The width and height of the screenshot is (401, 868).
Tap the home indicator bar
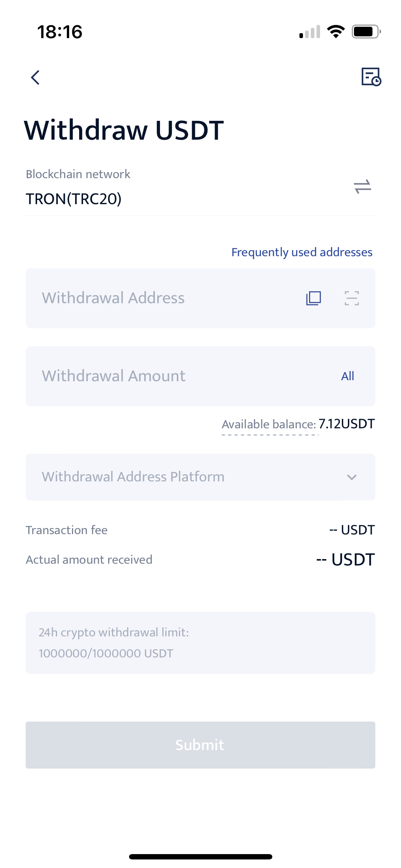pyautogui.click(x=201, y=857)
